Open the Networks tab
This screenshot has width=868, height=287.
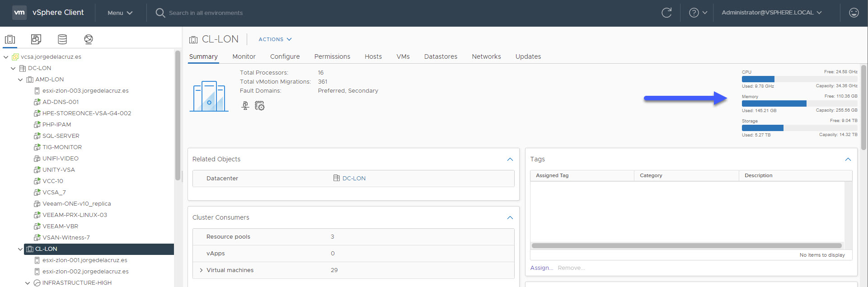[486, 56]
